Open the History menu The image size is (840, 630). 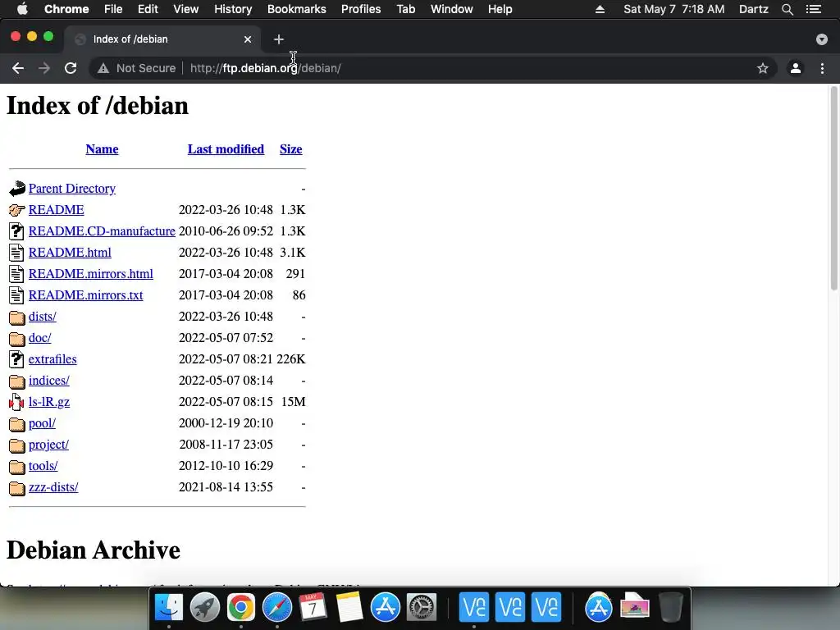pyautogui.click(x=233, y=9)
